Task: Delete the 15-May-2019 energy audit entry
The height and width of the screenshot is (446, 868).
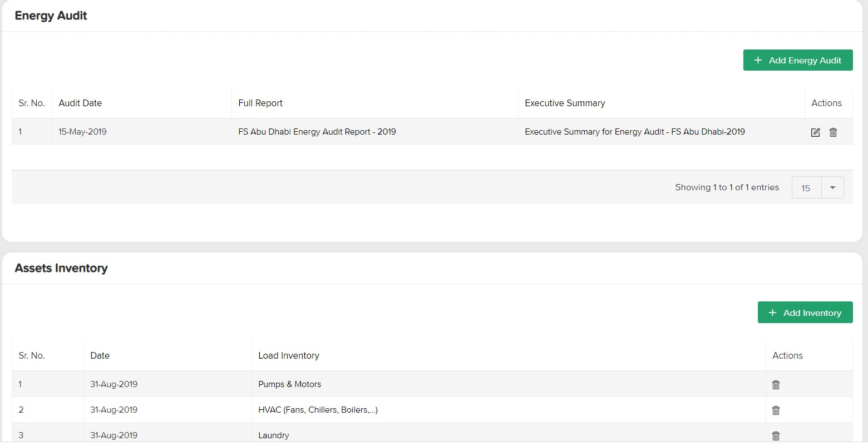Action: pyautogui.click(x=833, y=132)
